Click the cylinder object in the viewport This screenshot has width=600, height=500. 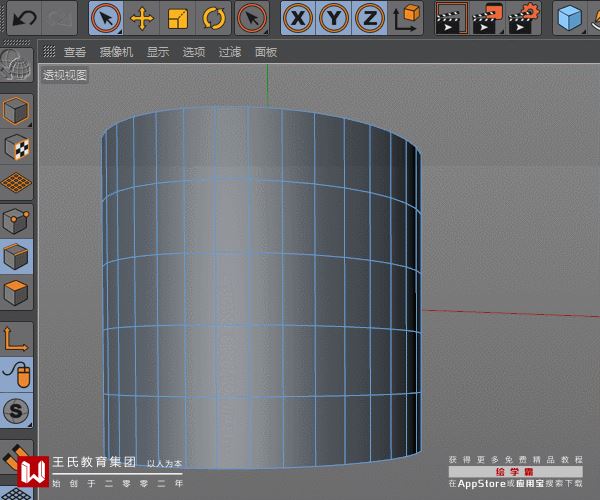[x=262, y=288]
